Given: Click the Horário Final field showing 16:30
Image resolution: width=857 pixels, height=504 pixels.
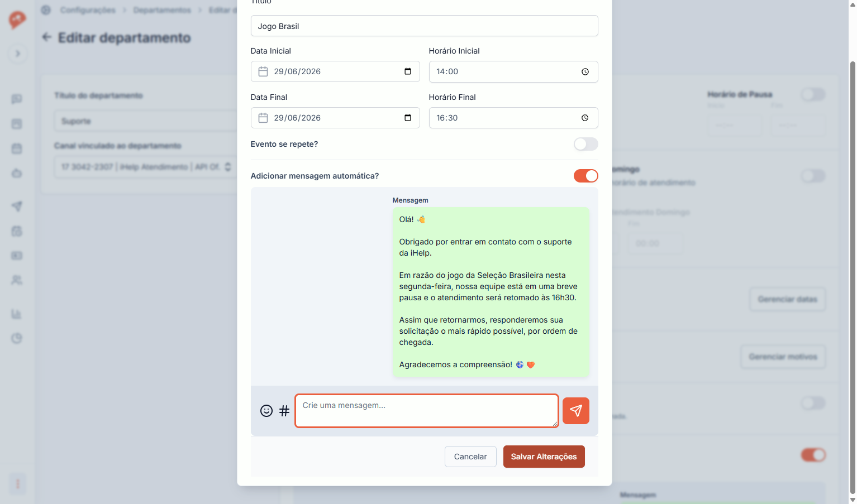Looking at the screenshot, I should tap(513, 118).
